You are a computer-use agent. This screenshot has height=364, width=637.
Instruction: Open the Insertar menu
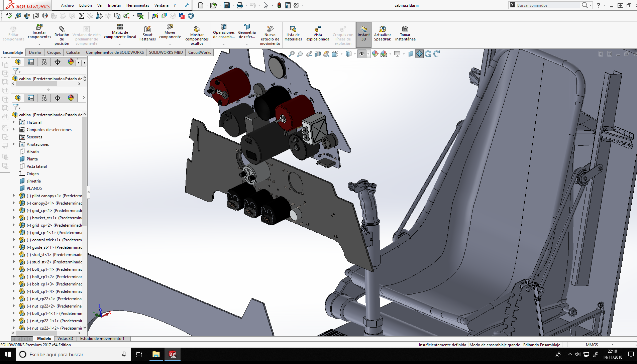pos(114,5)
